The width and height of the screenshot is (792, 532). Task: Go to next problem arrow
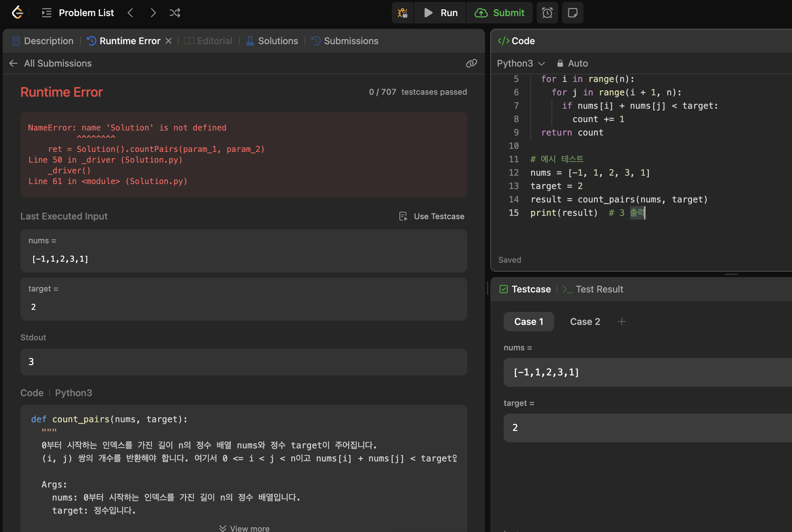(153, 13)
